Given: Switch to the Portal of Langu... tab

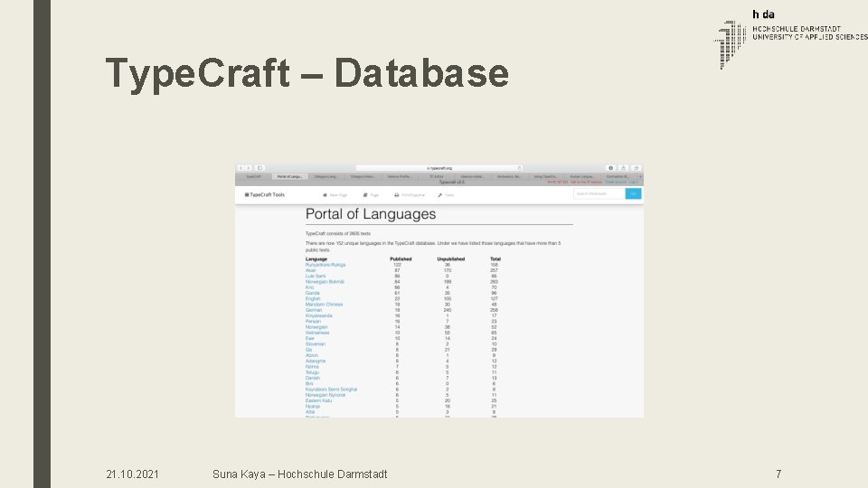Looking at the screenshot, I should (x=289, y=176).
